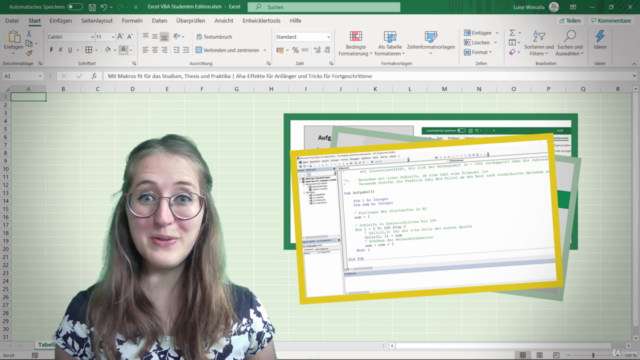Screen dimensions: 640x360
Task: Switch to the Entwicklertools tab
Action: [x=261, y=20]
